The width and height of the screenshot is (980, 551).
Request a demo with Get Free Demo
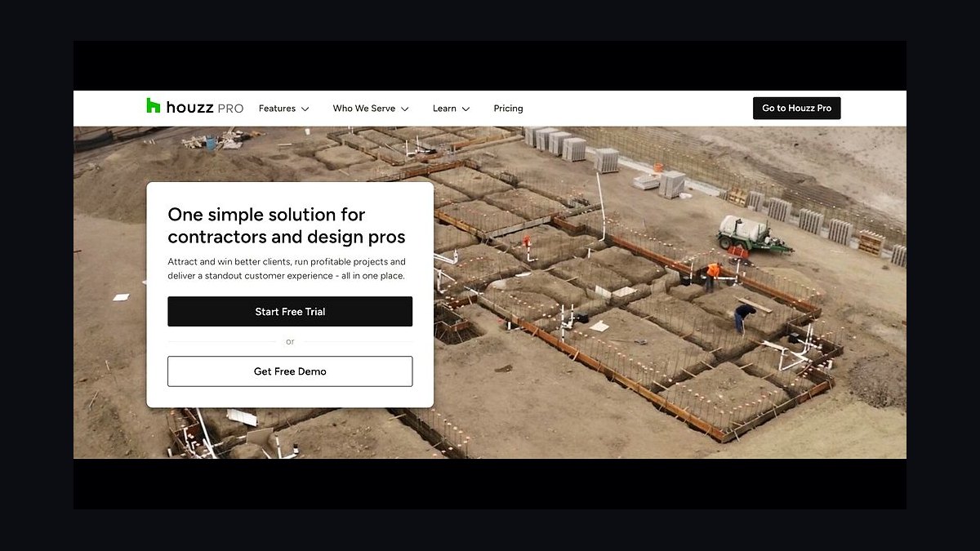290,371
